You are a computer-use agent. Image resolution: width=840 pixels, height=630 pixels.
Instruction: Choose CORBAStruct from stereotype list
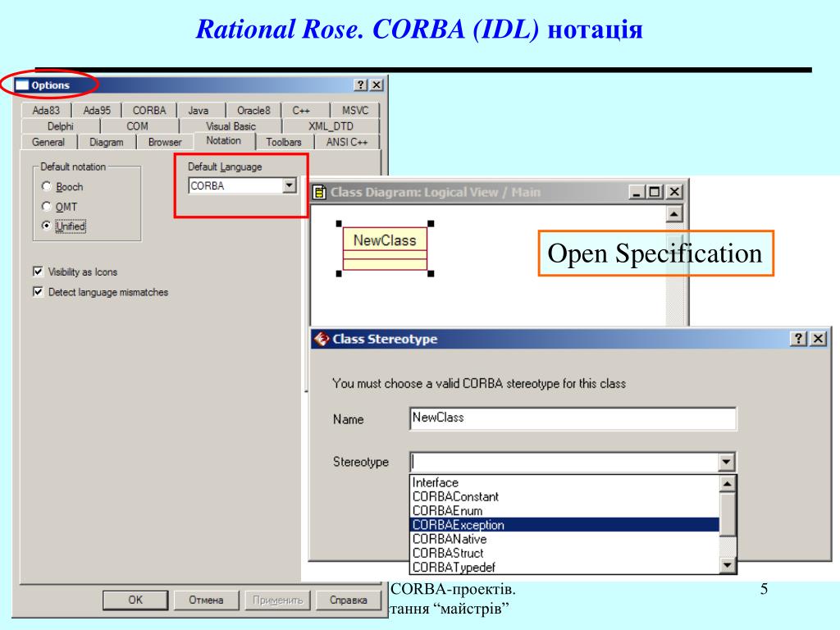pos(565,553)
